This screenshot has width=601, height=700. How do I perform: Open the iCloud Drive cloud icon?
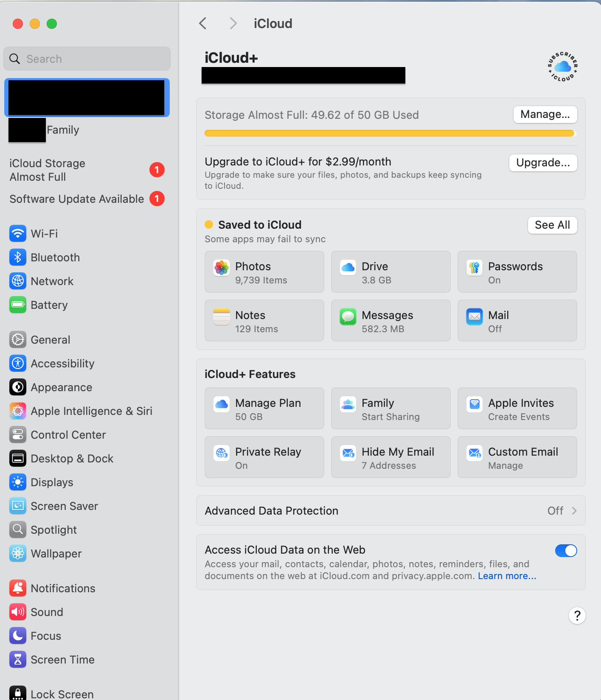[x=348, y=268]
